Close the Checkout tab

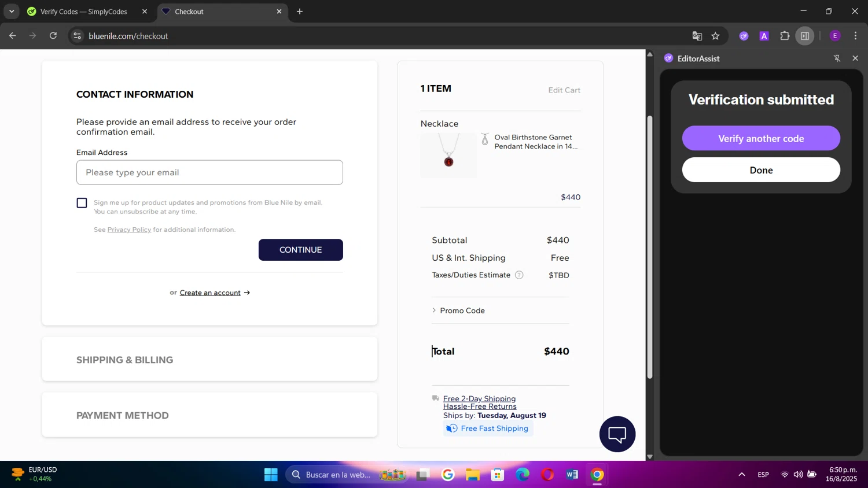pyautogui.click(x=279, y=12)
